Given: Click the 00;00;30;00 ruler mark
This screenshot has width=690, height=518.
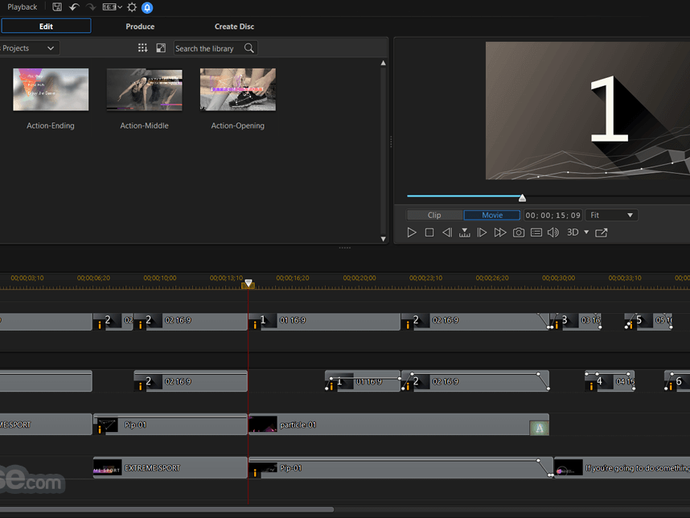Looking at the screenshot, I should [558, 278].
